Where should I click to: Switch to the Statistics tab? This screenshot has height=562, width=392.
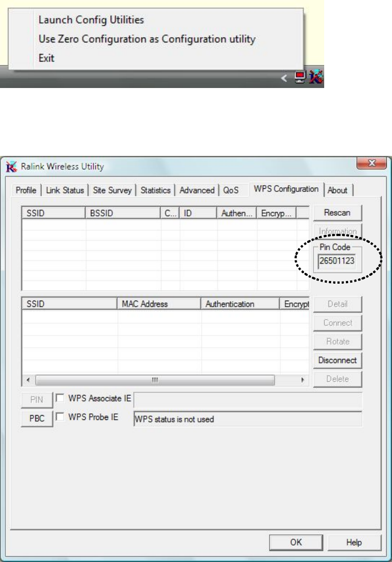tap(155, 190)
